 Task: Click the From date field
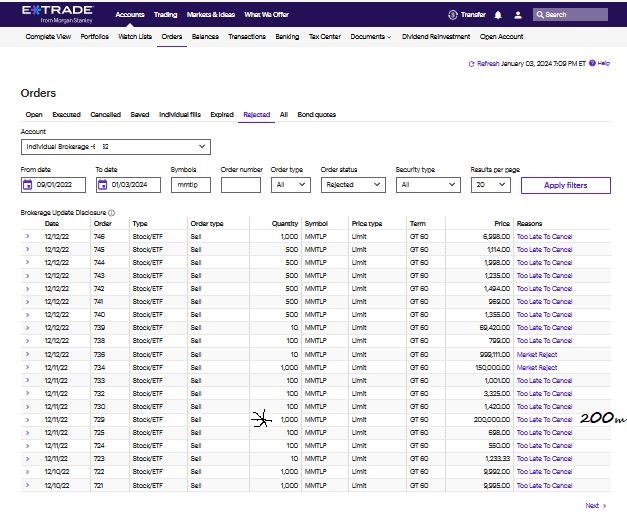coord(53,185)
